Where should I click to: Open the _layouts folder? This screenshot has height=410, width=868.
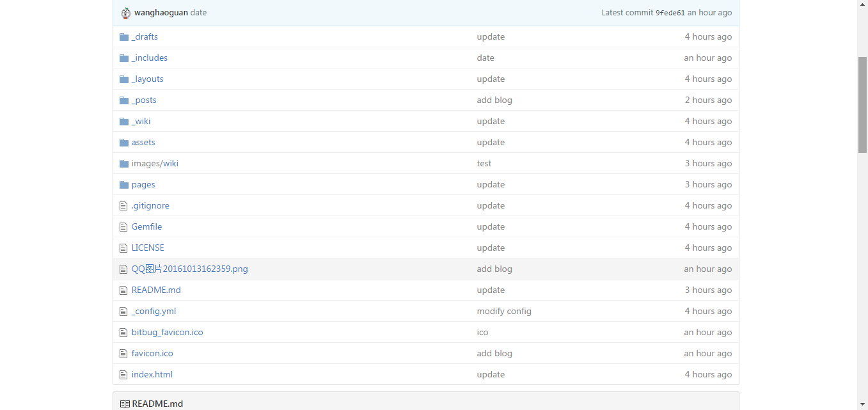(147, 79)
